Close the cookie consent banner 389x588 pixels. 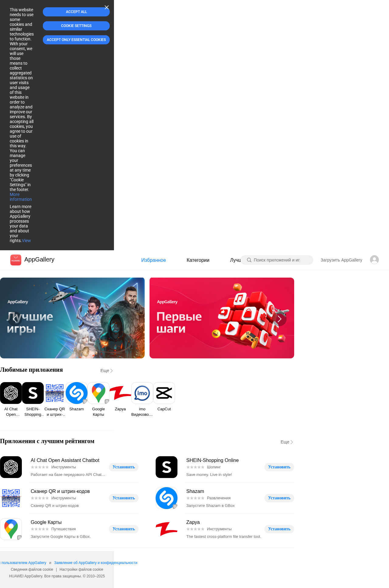click(x=107, y=7)
